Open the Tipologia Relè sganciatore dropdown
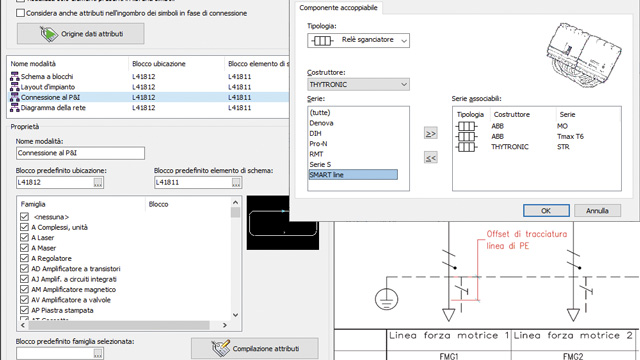 (358, 40)
